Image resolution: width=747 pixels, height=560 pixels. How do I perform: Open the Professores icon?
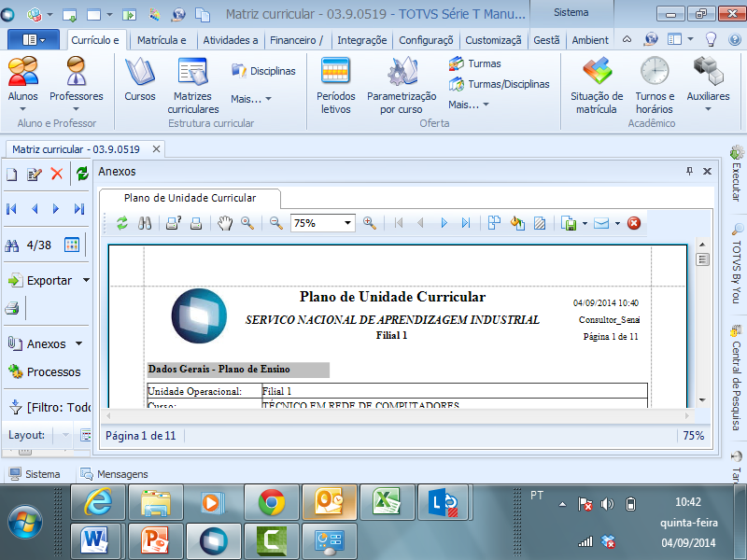pyautogui.click(x=77, y=78)
